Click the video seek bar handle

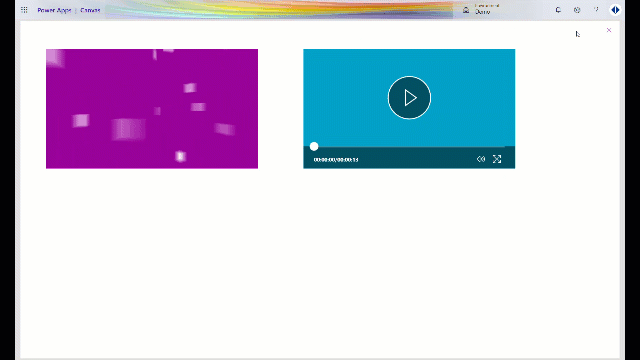(314, 146)
